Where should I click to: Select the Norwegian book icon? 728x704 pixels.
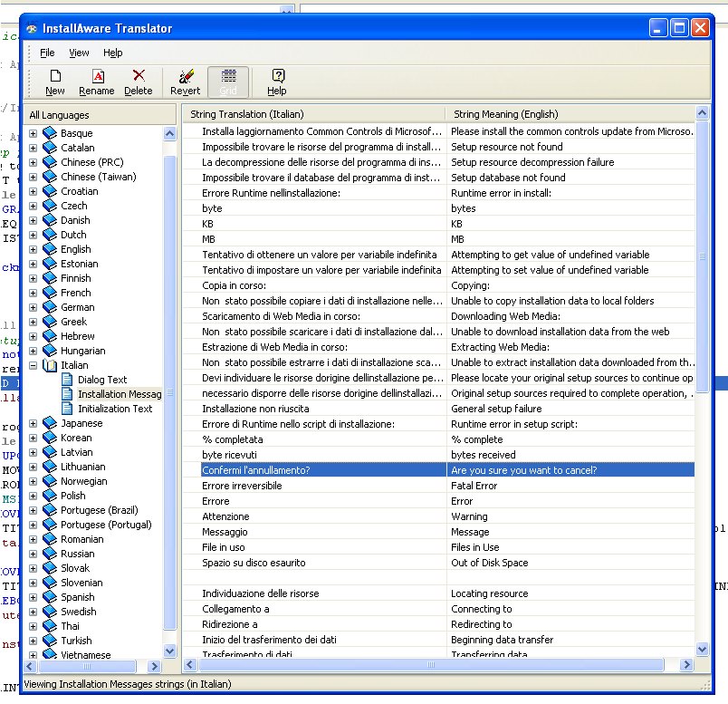(x=50, y=481)
